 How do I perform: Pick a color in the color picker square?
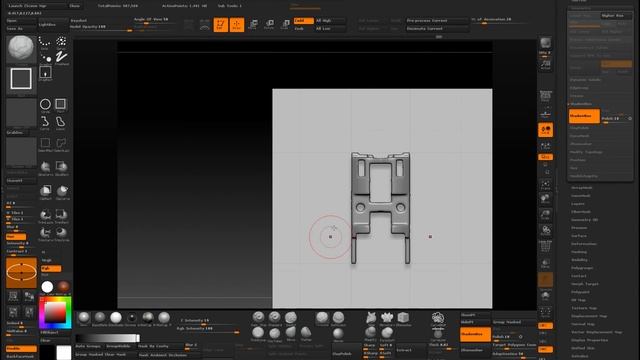(55, 313)
